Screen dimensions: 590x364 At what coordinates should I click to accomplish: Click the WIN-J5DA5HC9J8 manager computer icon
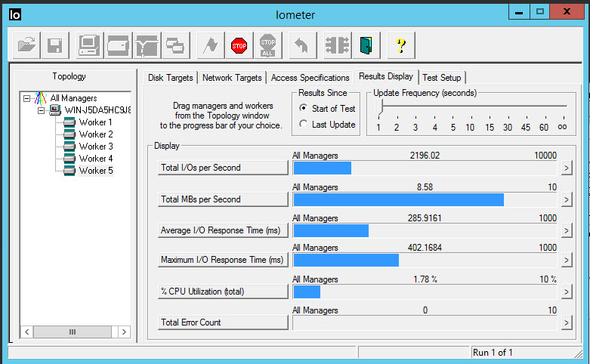55,110
